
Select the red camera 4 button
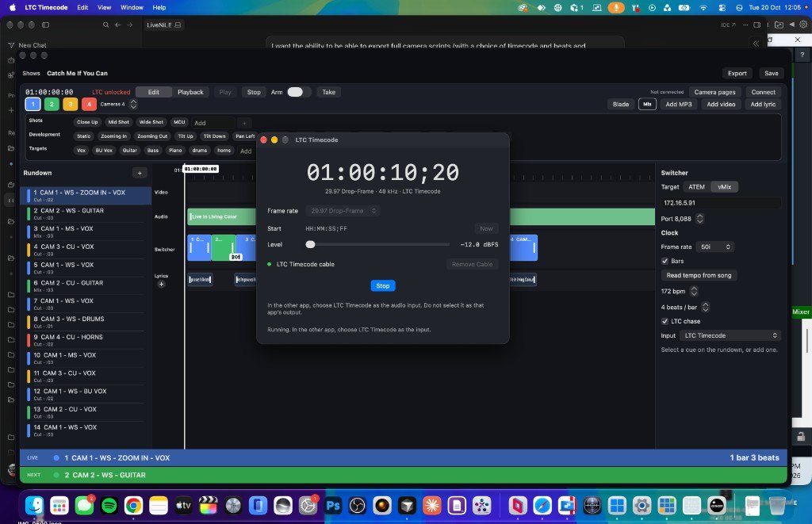coord(89,104)
